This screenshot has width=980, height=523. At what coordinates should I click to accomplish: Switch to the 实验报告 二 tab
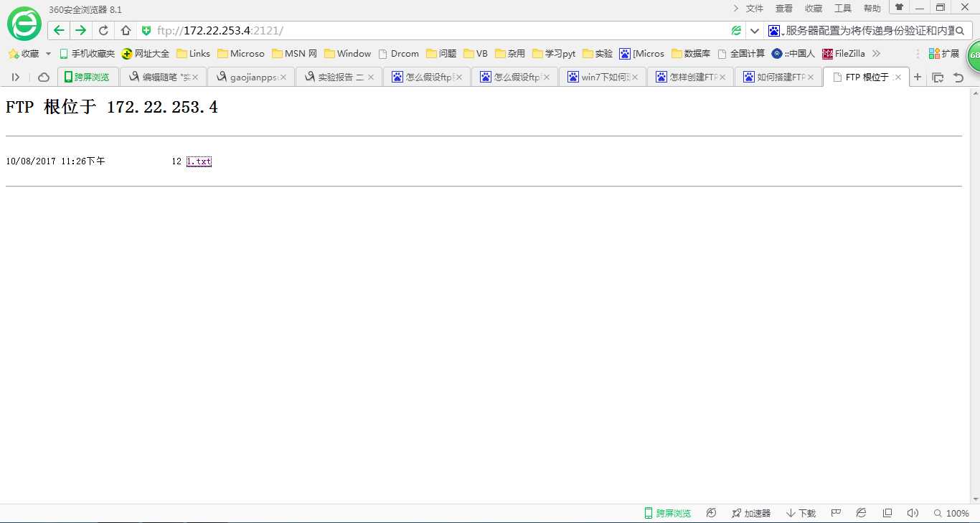(339, 77)
